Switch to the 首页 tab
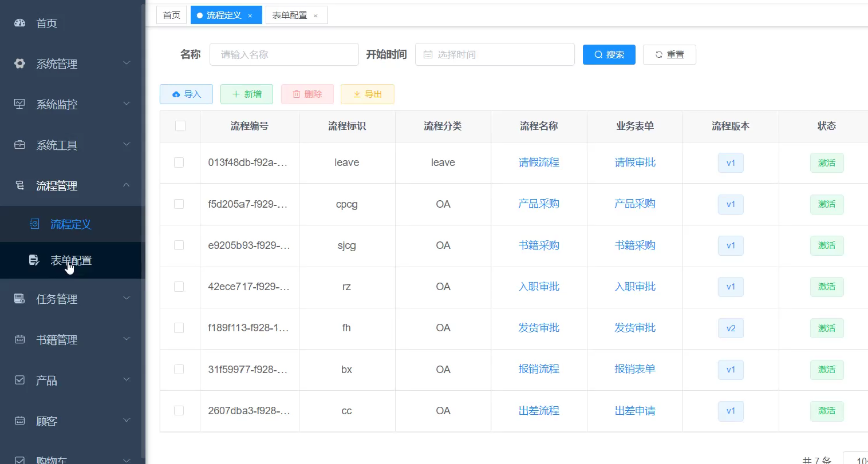The image size is (868, 464). pyautogui.click(x=171, y=15)
